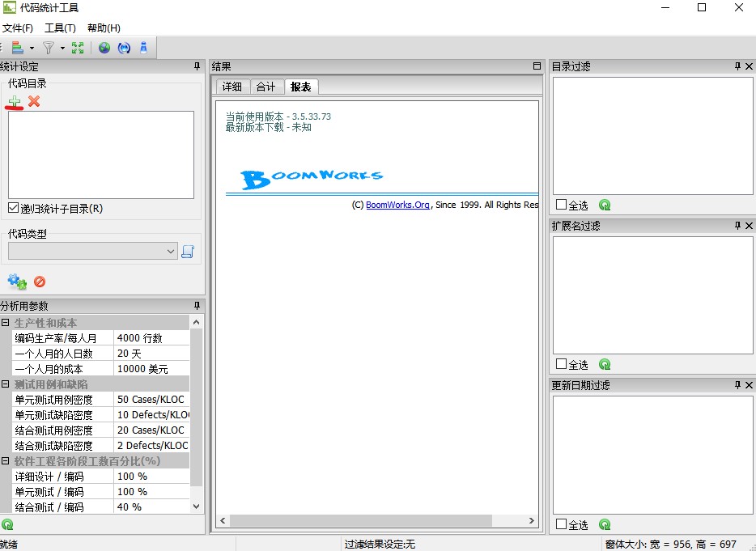Select the 20 Cases/KLOC value cell
Viewport: 756px width, 551px height.
pos(151,430)
